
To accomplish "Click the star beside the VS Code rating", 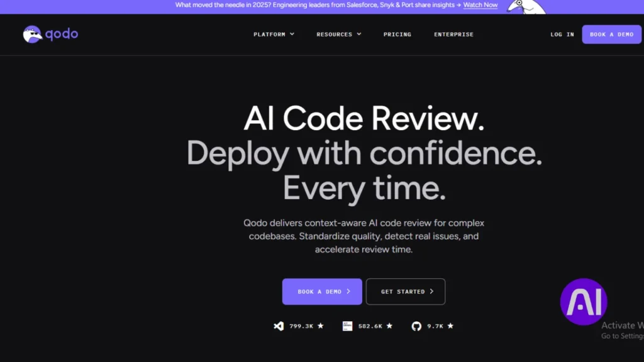I will 319,326.
